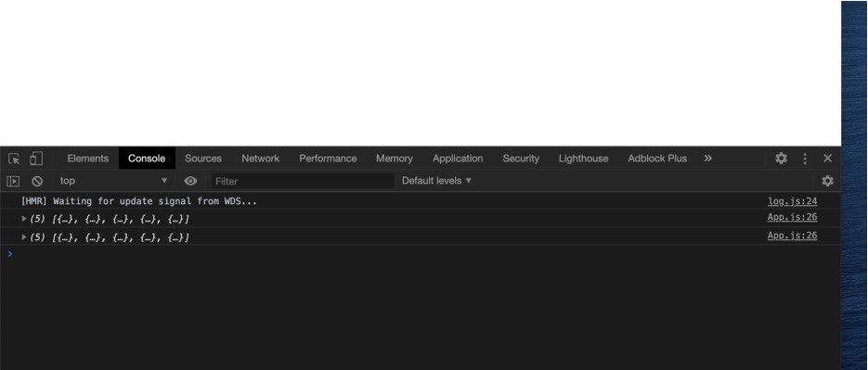Focus the Filter input field
Image resolution: width=868 pixels, height=370 pixels.
click(303, 181)
